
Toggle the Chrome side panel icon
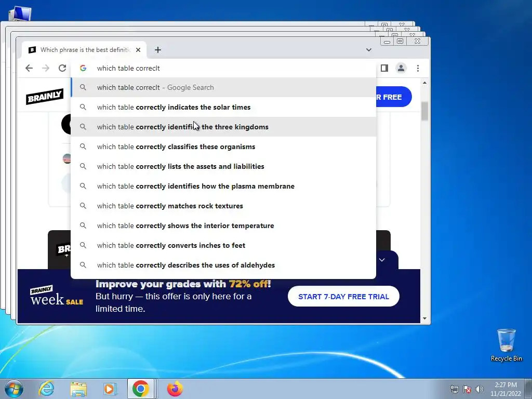(x=384, y=68)
